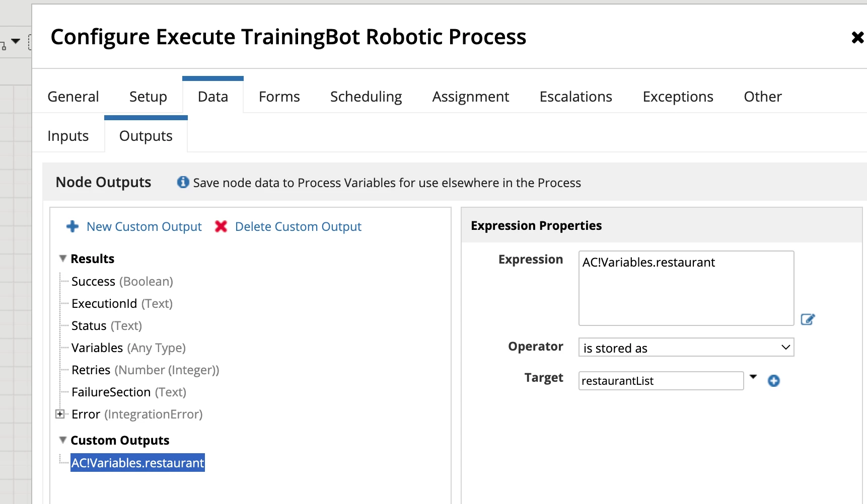This screenshot has height=504, width=867.
Task: Click the blue plus icon next to Target
Action: point(774,381)
